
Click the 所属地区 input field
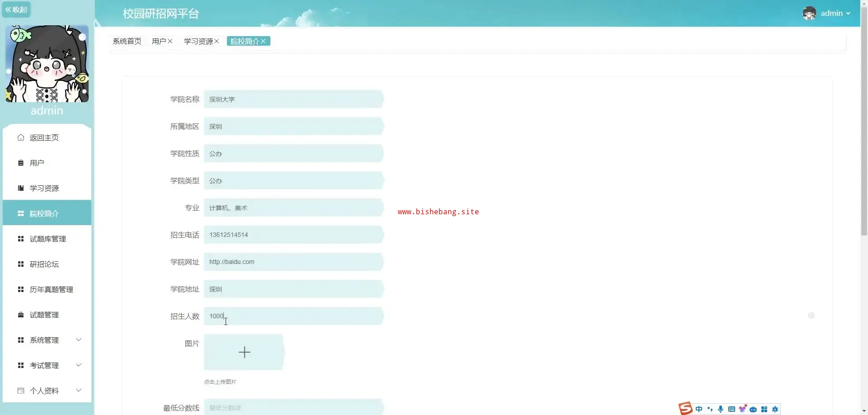point(294,126)
